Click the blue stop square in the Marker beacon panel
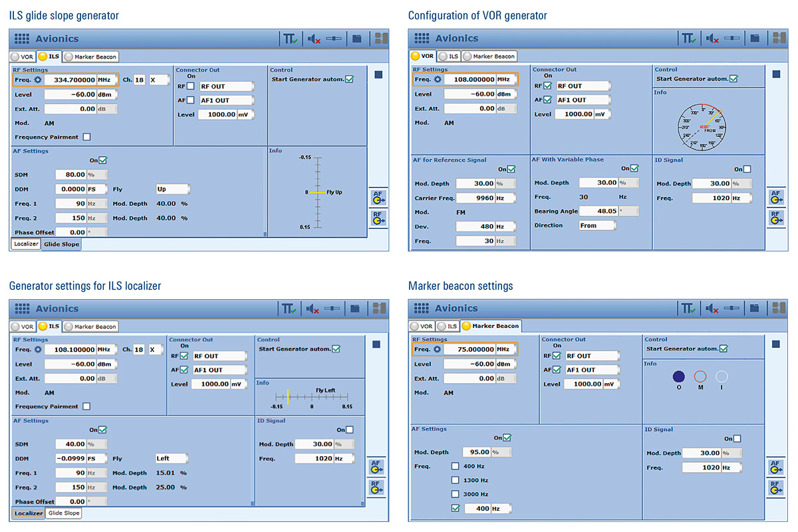Screen dimensions: 798x532 776,344
